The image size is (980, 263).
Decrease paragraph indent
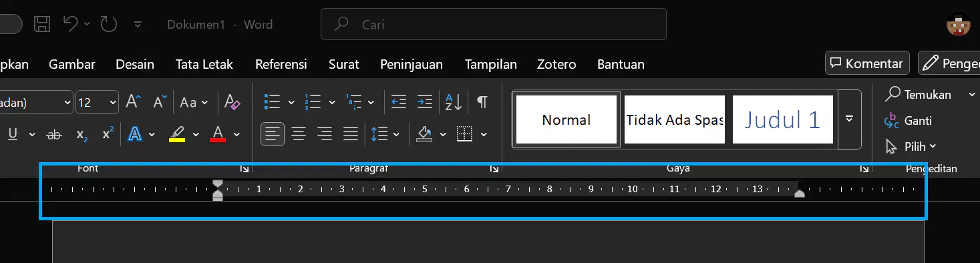(x=399, y=102)
